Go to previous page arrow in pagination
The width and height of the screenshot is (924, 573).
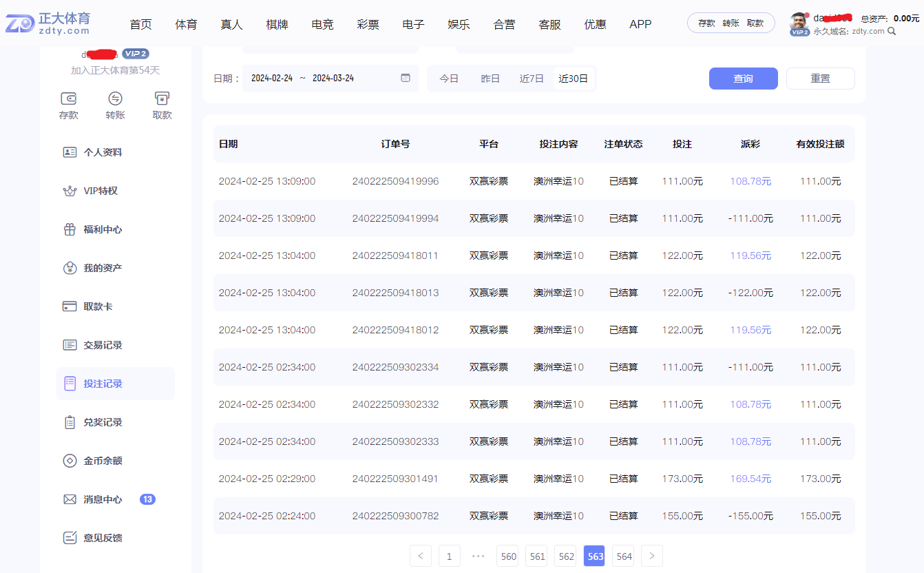pos(421,556)
